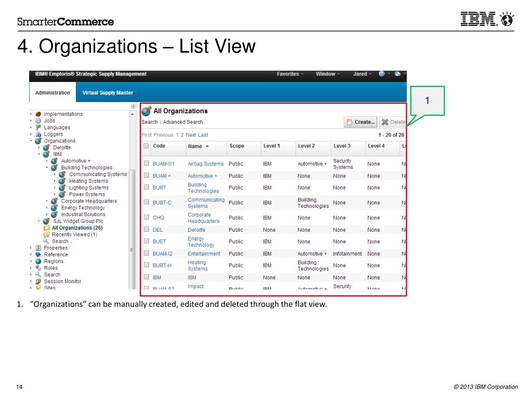Select the BUAM + Automotive row checkbox
532x399 pixels.
pos(147,176)
